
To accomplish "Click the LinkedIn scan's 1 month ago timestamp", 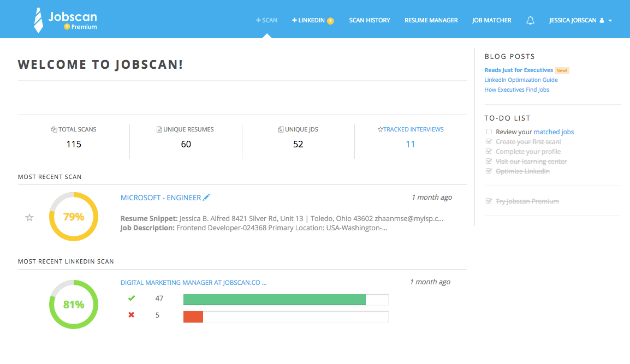I will pos(430,282).
